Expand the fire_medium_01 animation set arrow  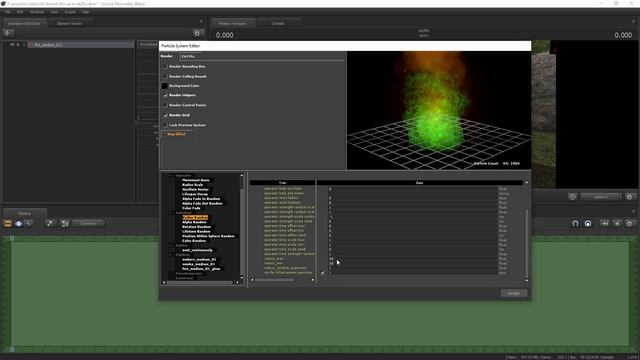pos(18,44)
